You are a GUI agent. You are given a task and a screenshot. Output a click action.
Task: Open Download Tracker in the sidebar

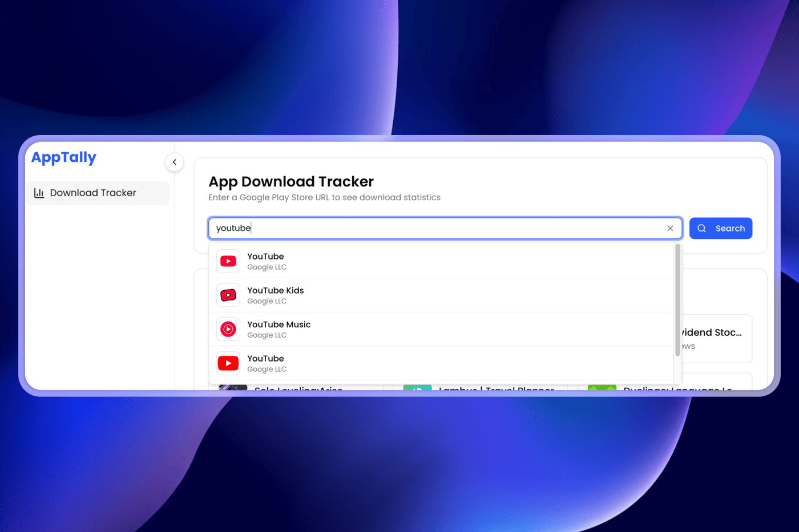pos(98,193)
